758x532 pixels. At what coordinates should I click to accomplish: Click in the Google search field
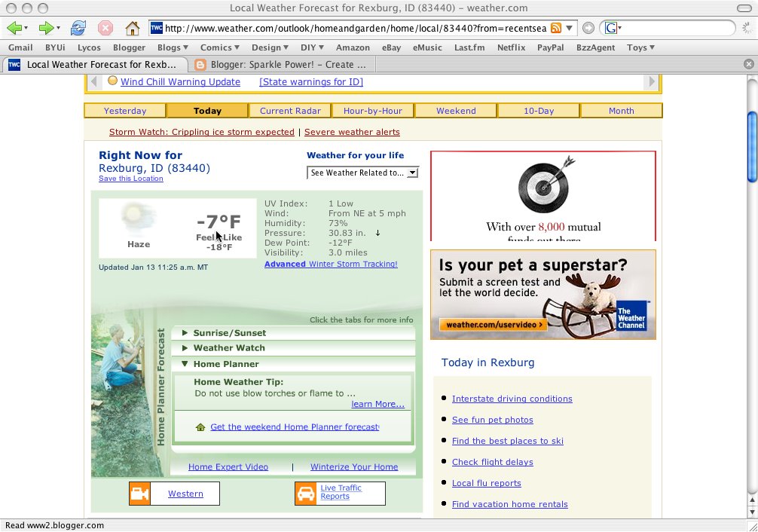pyautogui.click(x=677, y=28)
